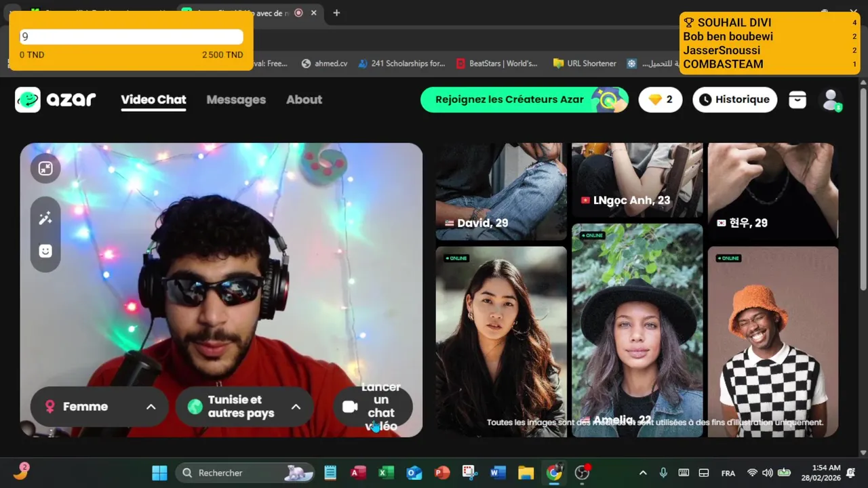Click the minimize video icon on preview
The height and width of the screenshot is (488, 868).
[45, 169]
